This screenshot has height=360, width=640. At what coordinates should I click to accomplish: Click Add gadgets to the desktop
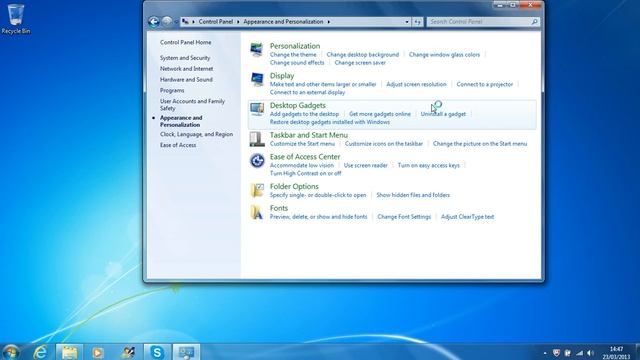click(304, 114)
